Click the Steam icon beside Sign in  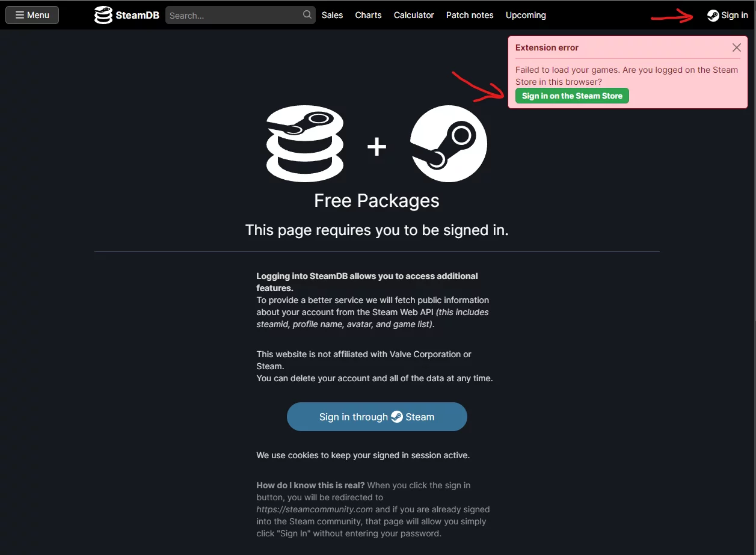coord(713,16)
